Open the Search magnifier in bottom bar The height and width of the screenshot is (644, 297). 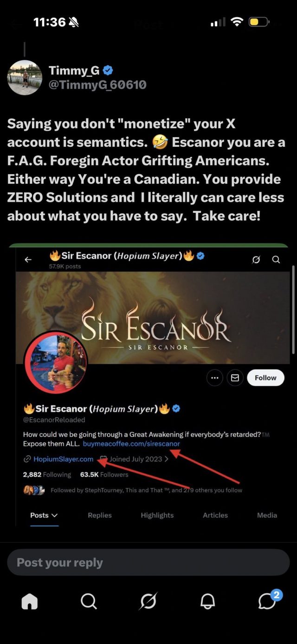click(89, 601)
